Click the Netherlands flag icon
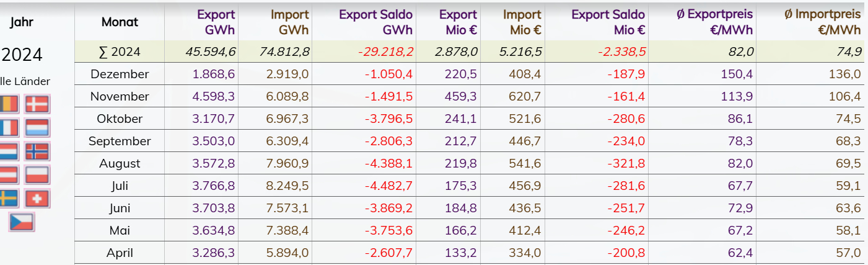Viewport: 868px width, 265px height. (x=9, y=151)
